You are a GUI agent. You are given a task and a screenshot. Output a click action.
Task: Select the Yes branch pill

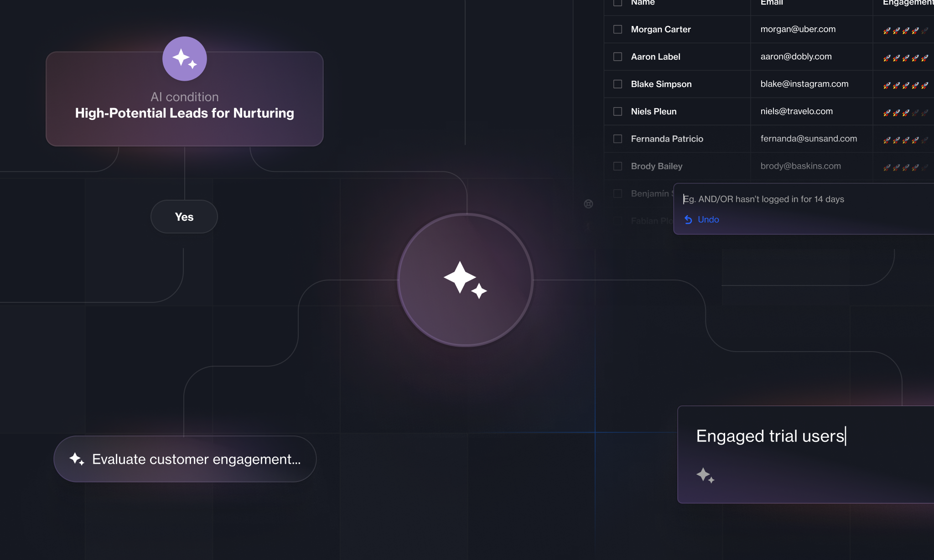184,217
